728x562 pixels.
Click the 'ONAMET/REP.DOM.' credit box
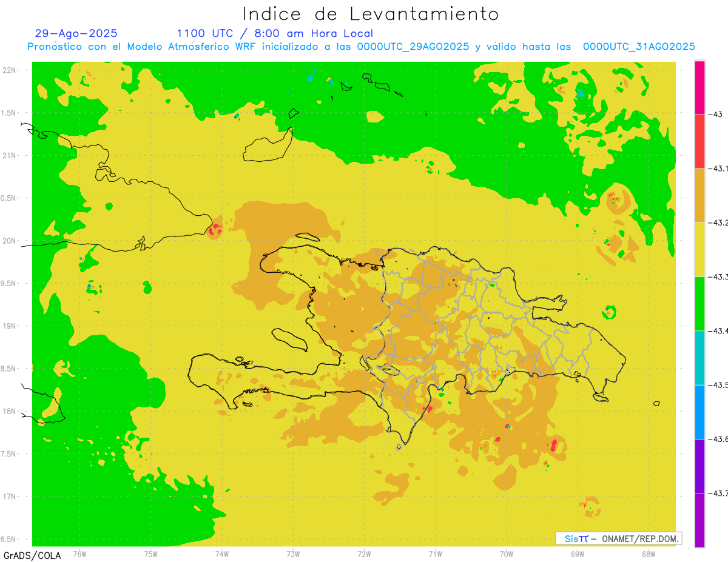point(618,538)
